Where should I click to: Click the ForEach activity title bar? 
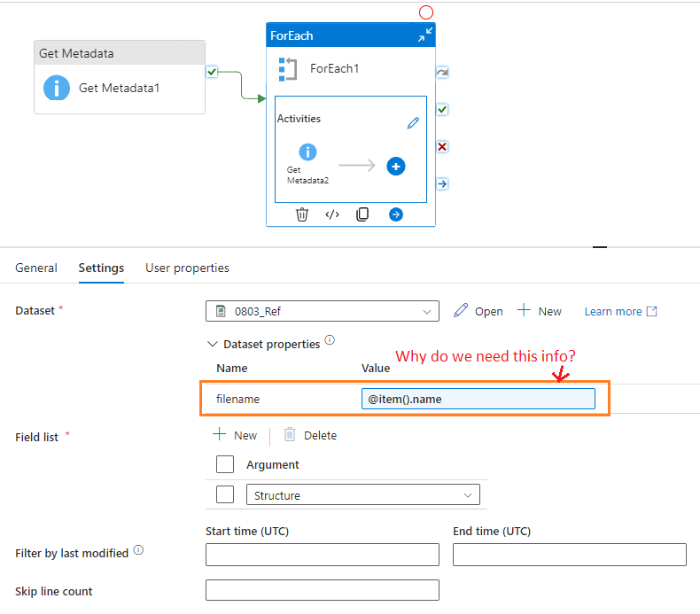coord(351,35)
